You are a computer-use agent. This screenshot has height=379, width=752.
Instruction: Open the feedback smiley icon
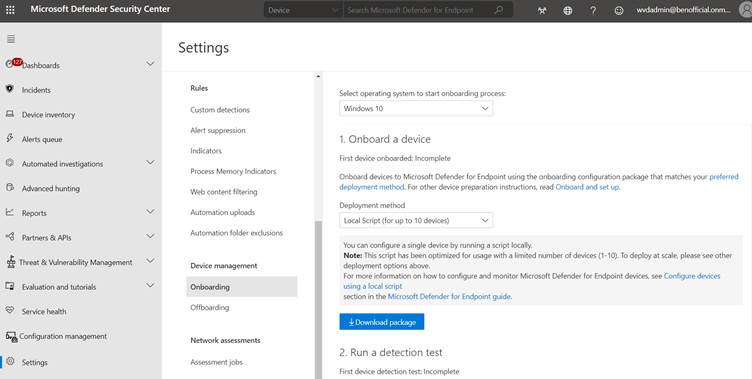(619, 10)
